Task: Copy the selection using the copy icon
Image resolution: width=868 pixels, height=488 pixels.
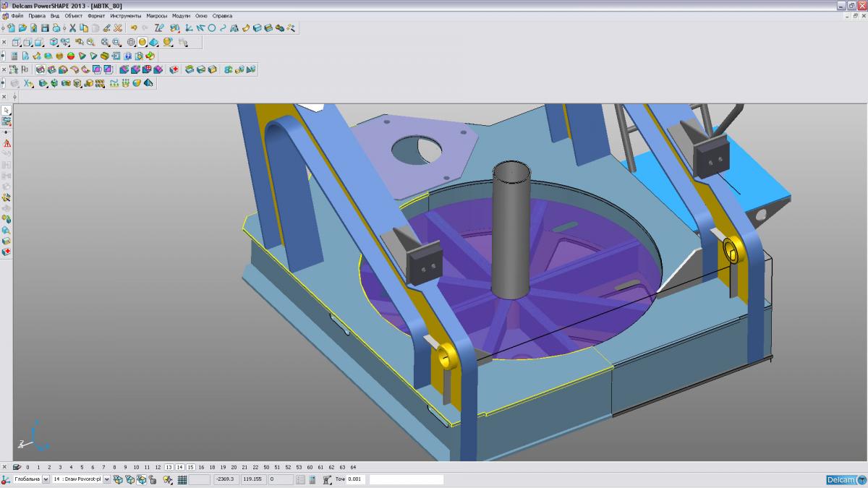Action: 84,28
